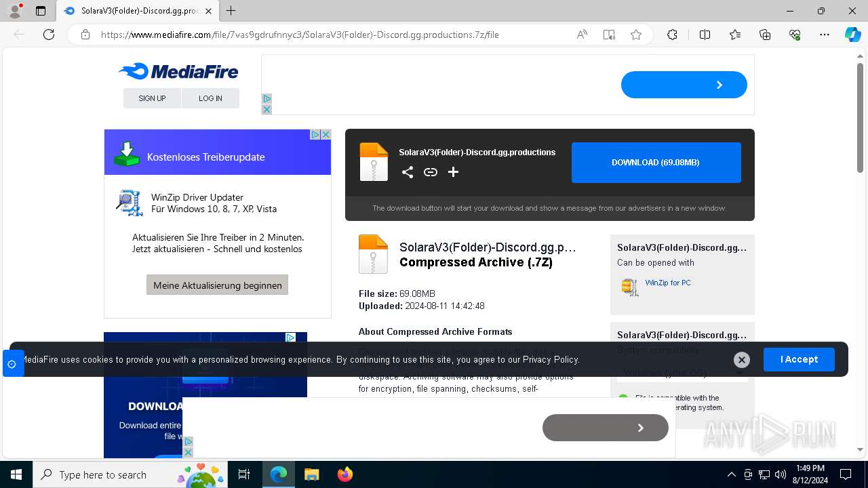Open Edge Settings and more menu

coord(825,35)
